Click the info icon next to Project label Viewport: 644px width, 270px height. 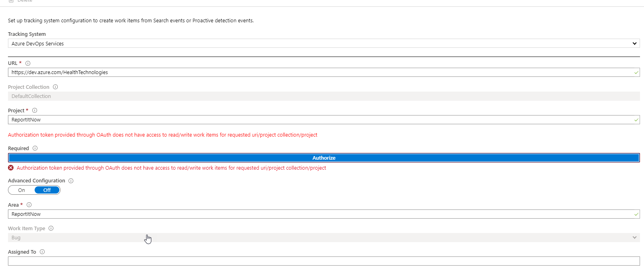click(x=35, y=110)
